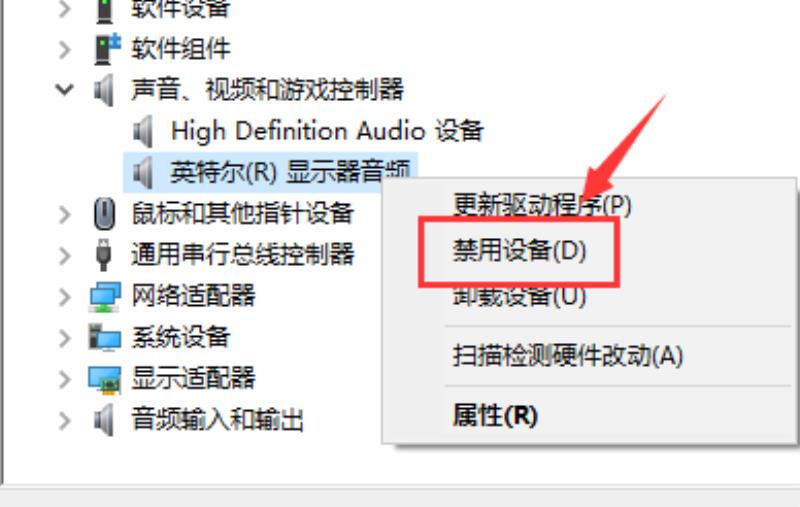This screenshot has height=507, width=800.
Task: Click the mouse icon beside 鼠标和其他指针设备
Action: click(105, 213)
